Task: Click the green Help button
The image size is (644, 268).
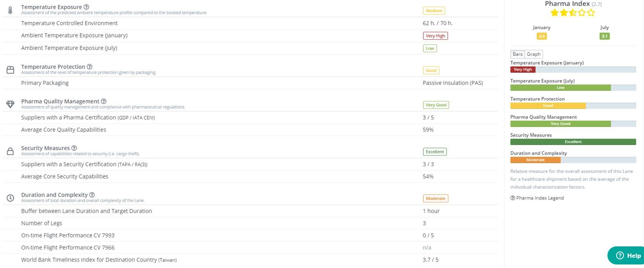Action: pyautogui.click(x=628, y=255)
